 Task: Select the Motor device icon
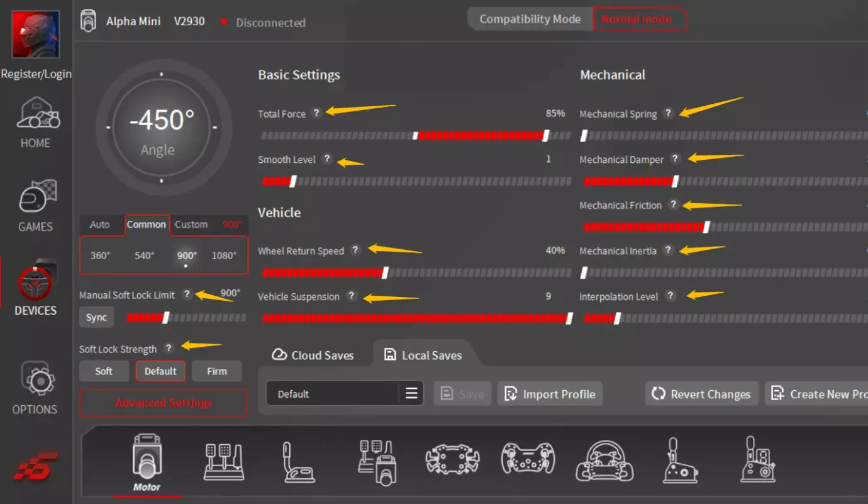click(x=147, y=459)
